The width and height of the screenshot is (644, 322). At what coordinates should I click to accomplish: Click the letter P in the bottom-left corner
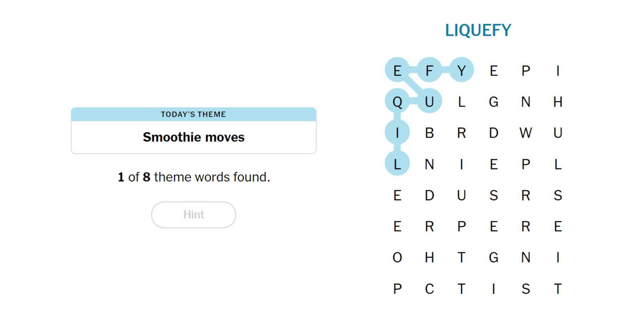(397, 289)
